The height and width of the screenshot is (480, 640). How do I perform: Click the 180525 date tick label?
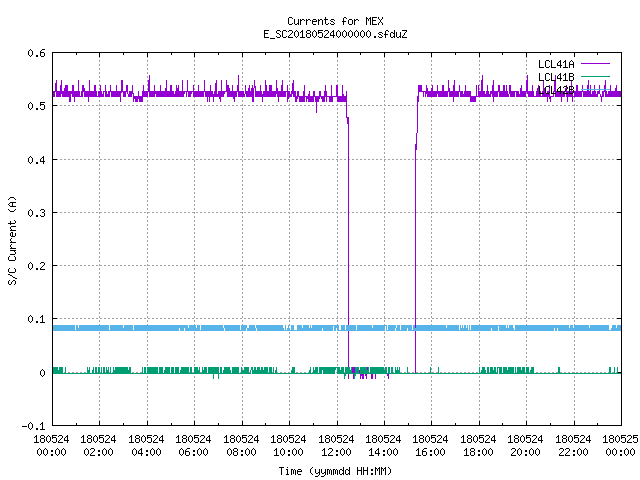620,439
